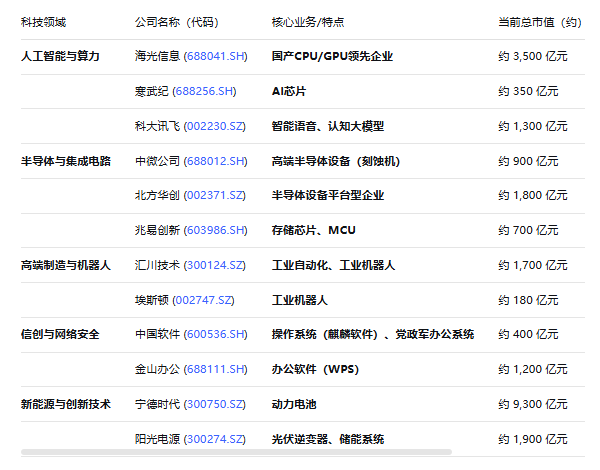600x470 pixels.
Task: Open stock code link 002371.SZ
Action: click(215, 195)
